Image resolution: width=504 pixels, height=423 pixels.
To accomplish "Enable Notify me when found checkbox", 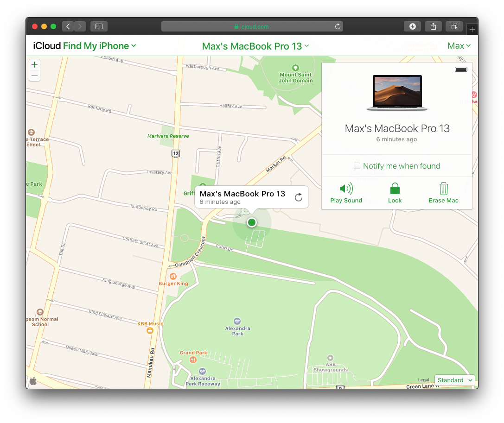I will [357, 166].
